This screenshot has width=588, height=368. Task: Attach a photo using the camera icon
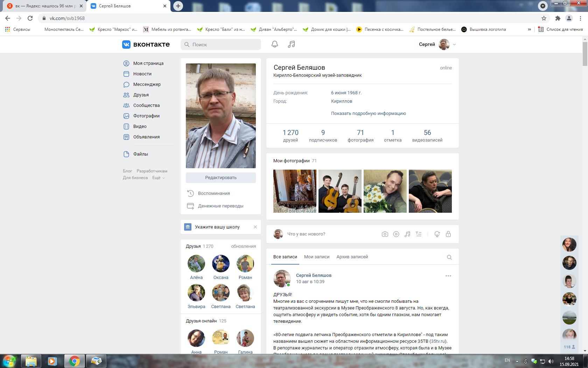(x=385, y=234)
